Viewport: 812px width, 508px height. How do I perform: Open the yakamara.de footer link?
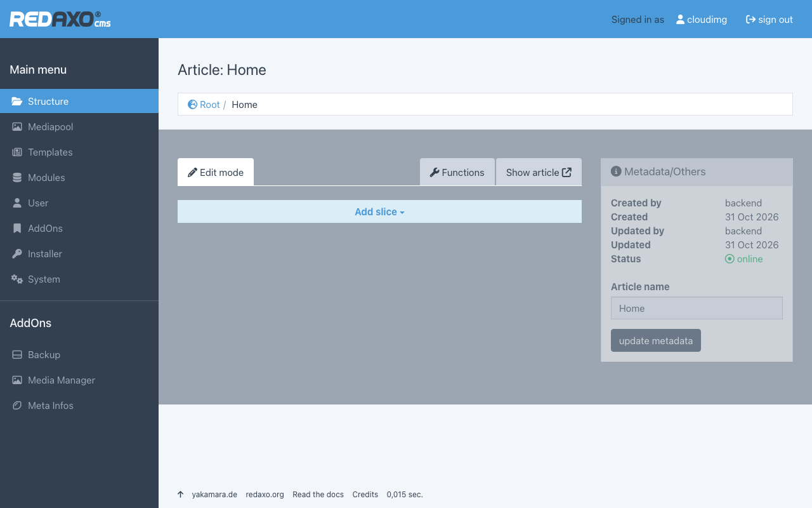[214, 495]
